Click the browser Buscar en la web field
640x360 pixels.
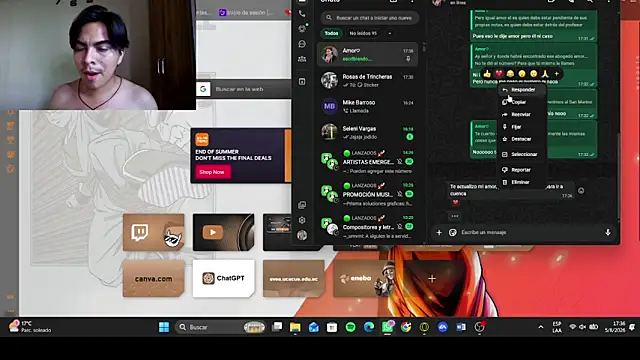(x=244, y=89)
